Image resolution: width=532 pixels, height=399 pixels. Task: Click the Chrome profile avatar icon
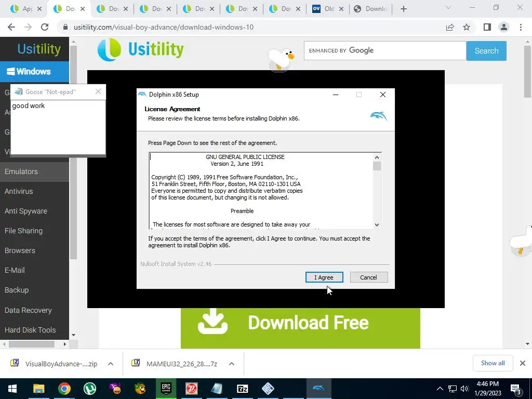[504, 27]
